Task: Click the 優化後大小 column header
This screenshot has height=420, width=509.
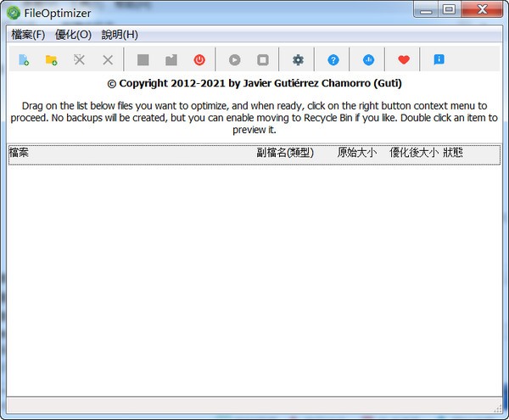Action: tap(413, 154)
